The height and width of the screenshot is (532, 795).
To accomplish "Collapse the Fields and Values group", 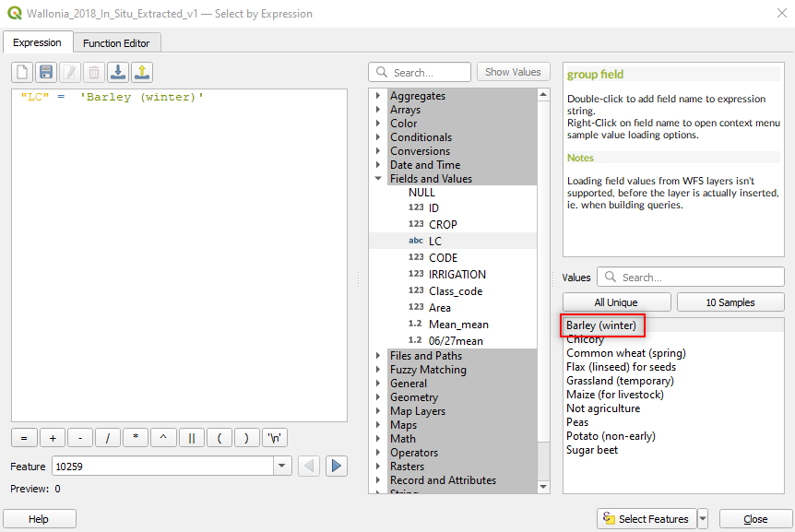I will (x=378, y=178).
